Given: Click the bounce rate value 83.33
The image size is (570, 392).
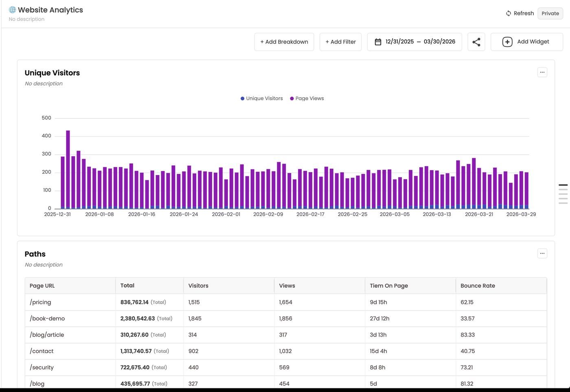Looking at the screenshot, I should click(468, 335).
